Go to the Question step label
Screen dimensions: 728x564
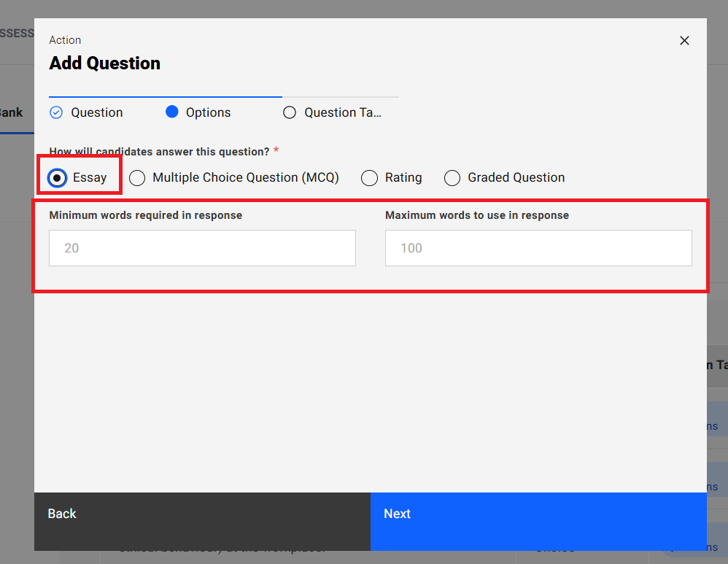coord(97,112)
